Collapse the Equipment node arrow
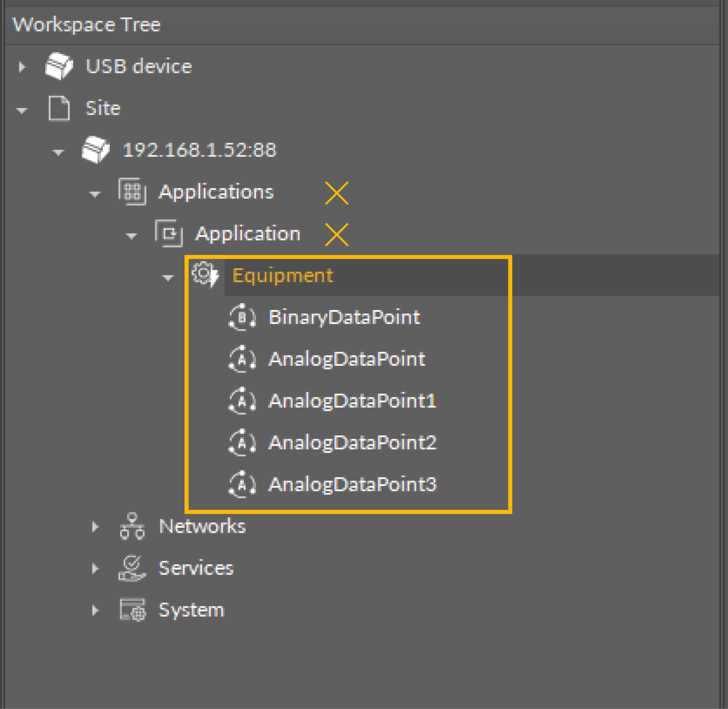 (x=168, y=277)
